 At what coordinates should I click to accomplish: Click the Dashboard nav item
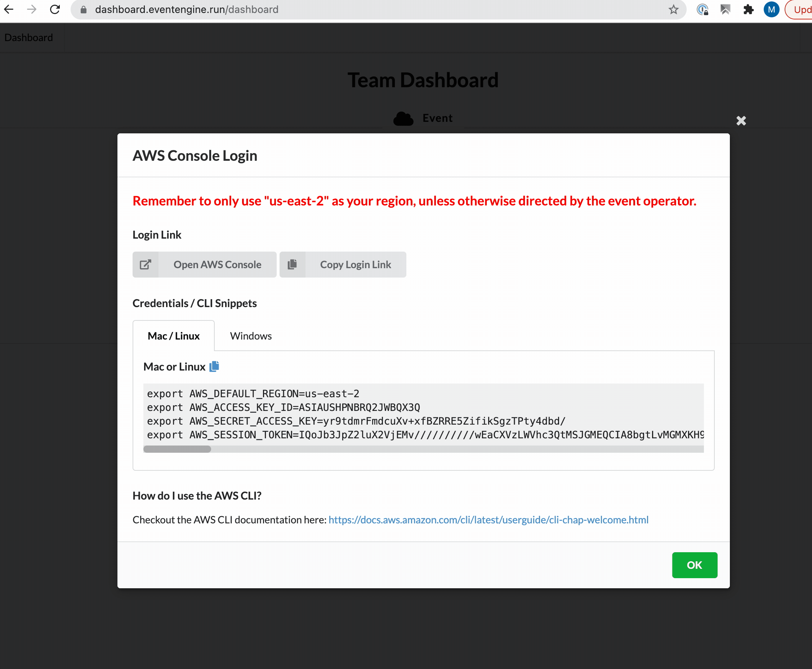pyautogui.click(x=28, y=37)
